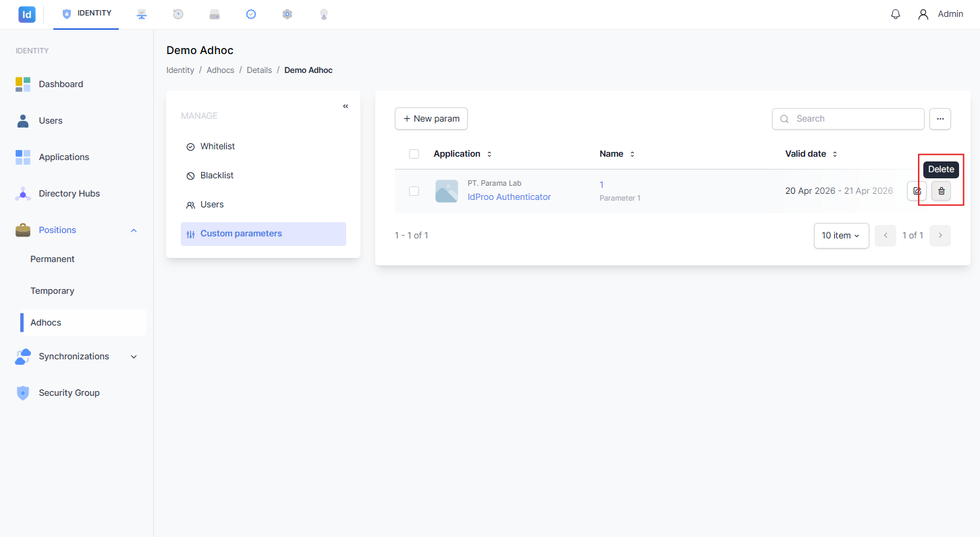The height and width of the screenshot is (537, 980).
Task: Open parameter name link 1
Action: point(601,185)
